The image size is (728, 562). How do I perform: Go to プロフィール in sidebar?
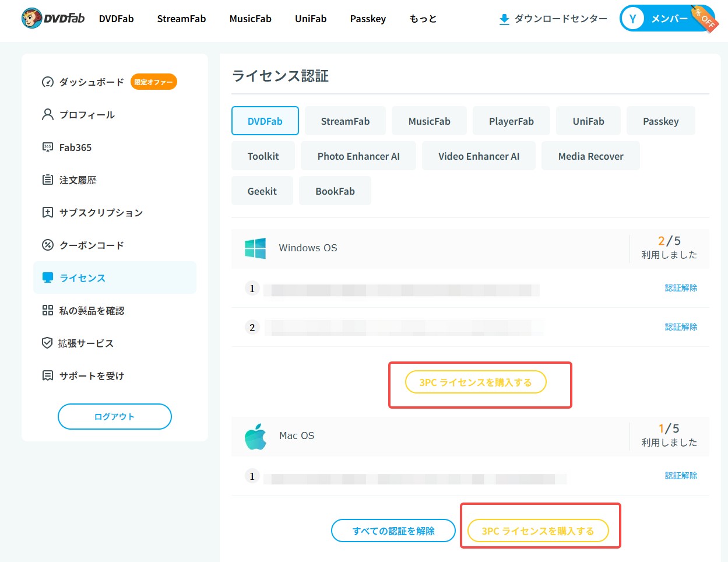(87, 115)
